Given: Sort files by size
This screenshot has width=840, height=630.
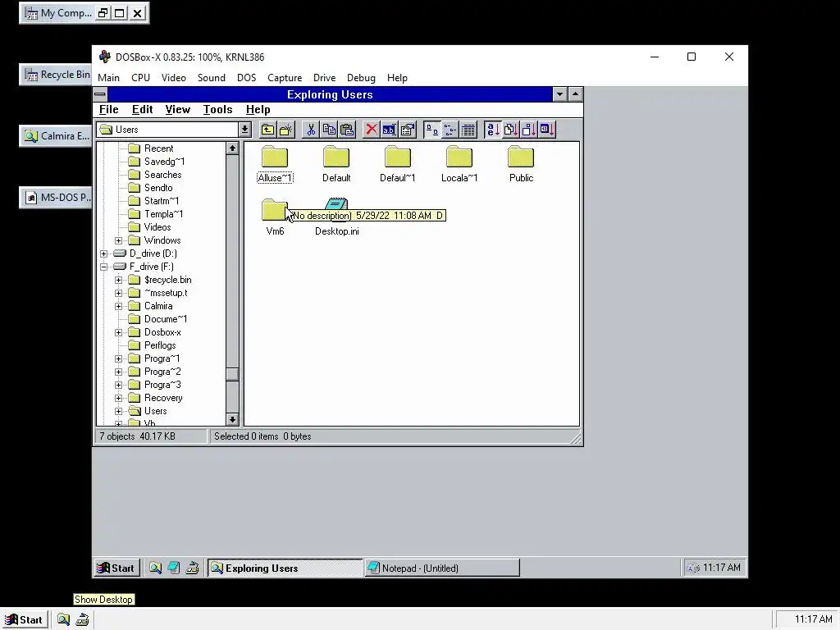Looking at the screenshot, I should [529, 130].
